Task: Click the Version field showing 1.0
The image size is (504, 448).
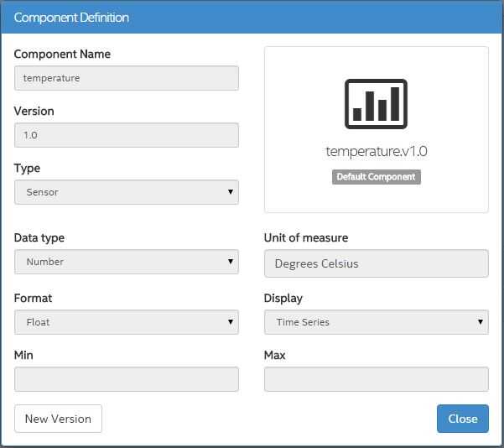Action: pos(127,135)
